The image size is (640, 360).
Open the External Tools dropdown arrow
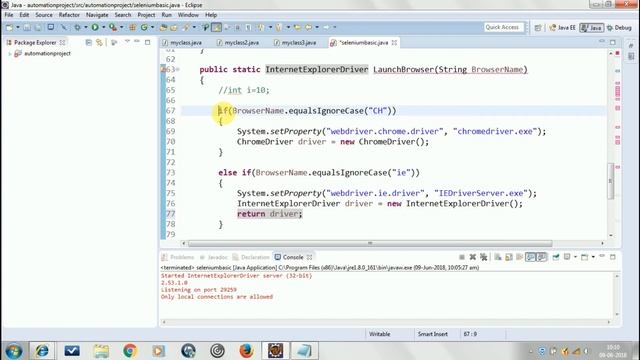click(x=121, y=27)
